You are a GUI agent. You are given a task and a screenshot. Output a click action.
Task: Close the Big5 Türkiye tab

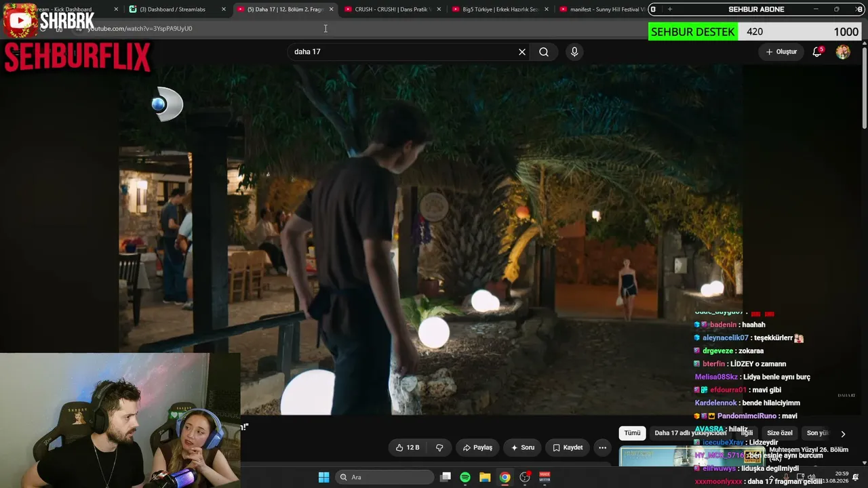pos(547,9)
